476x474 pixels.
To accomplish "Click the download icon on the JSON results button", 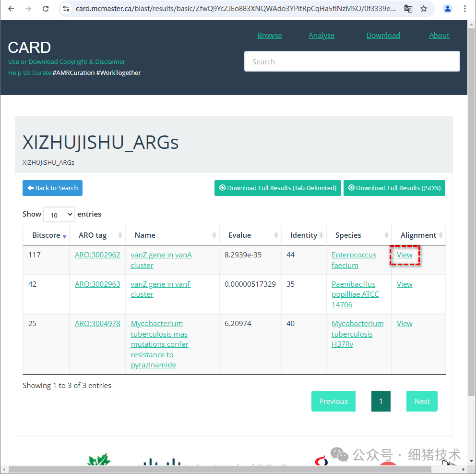I will coord(352,188).
